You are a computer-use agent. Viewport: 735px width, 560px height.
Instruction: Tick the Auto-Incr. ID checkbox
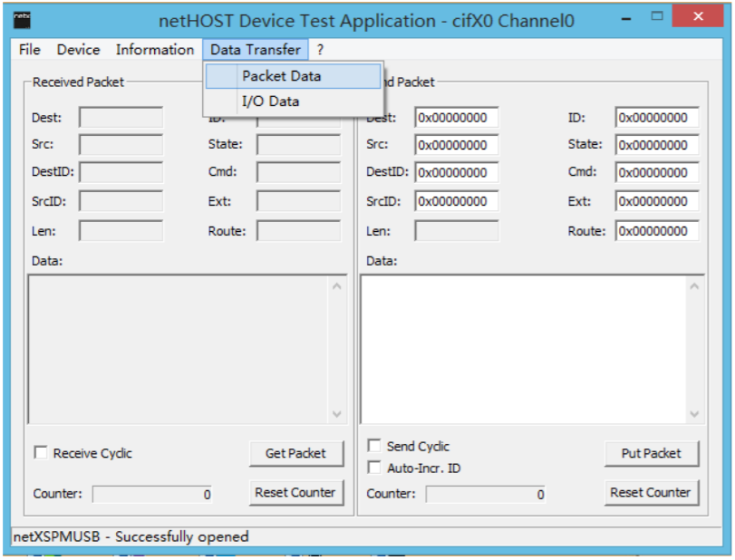tap(374, 468)
